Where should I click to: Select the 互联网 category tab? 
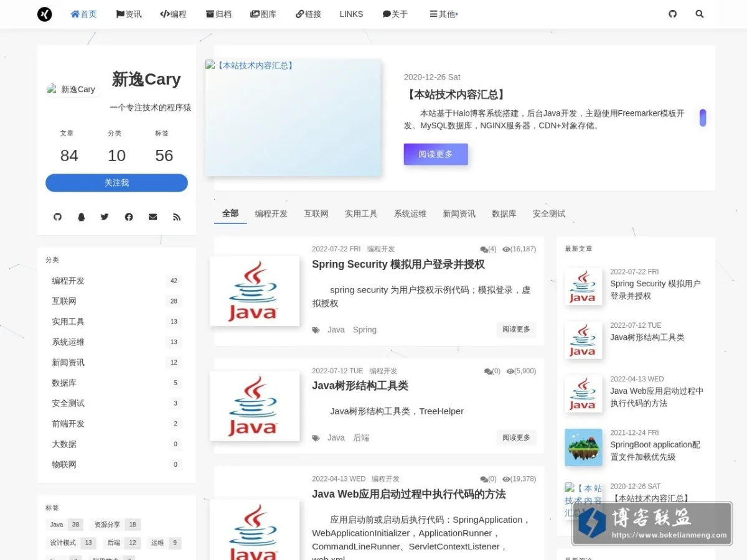tap(316, 213)
